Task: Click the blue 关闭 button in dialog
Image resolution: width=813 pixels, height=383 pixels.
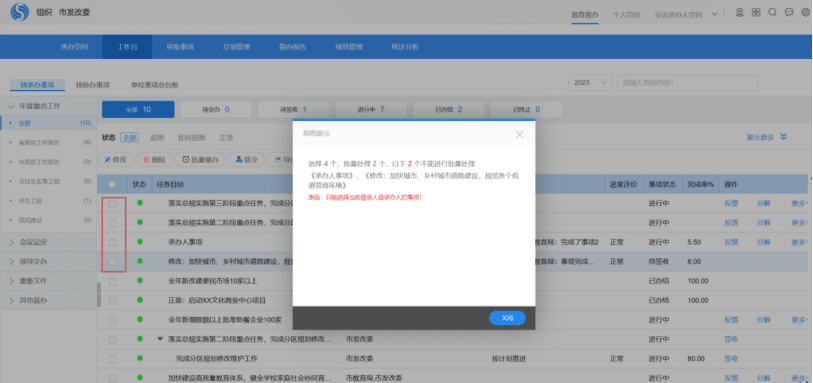Action: 507,318
